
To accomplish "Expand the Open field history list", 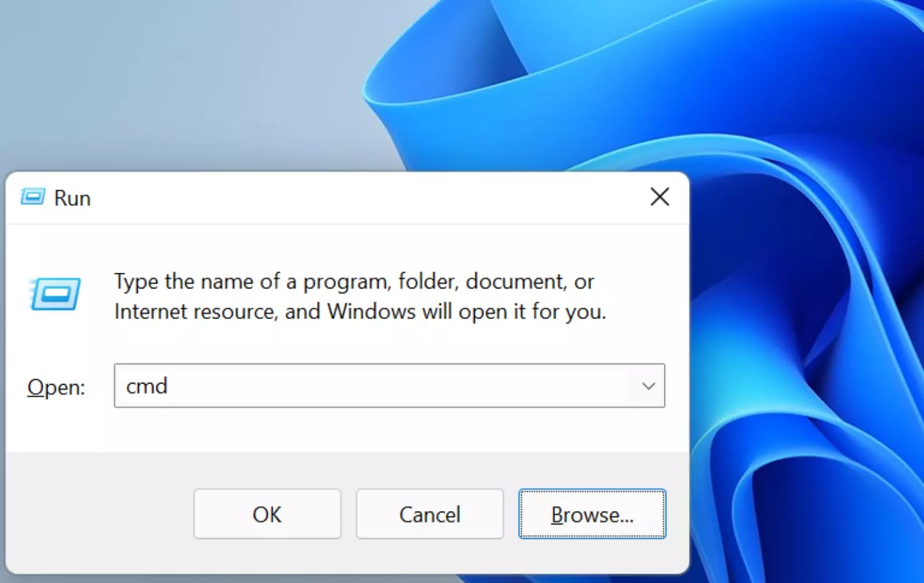I will 648,386.
